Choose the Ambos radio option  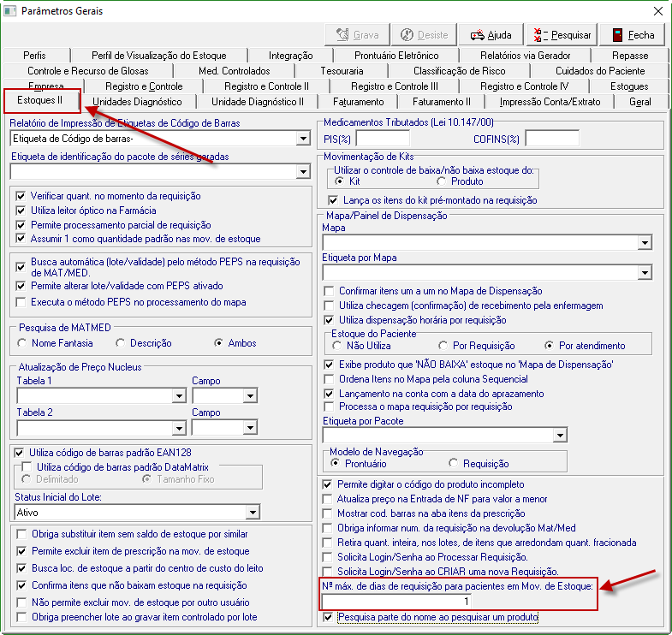(x=218, y=343)
